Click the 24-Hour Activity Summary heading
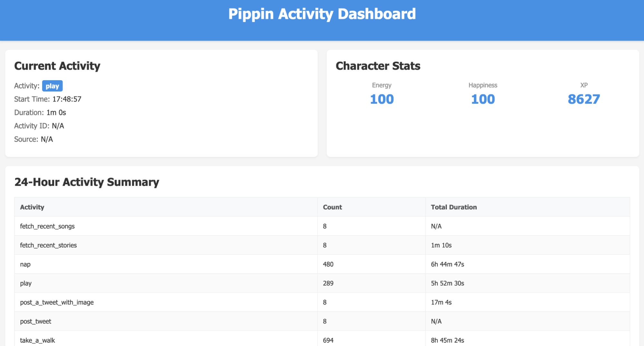 (x=87, y=182)
